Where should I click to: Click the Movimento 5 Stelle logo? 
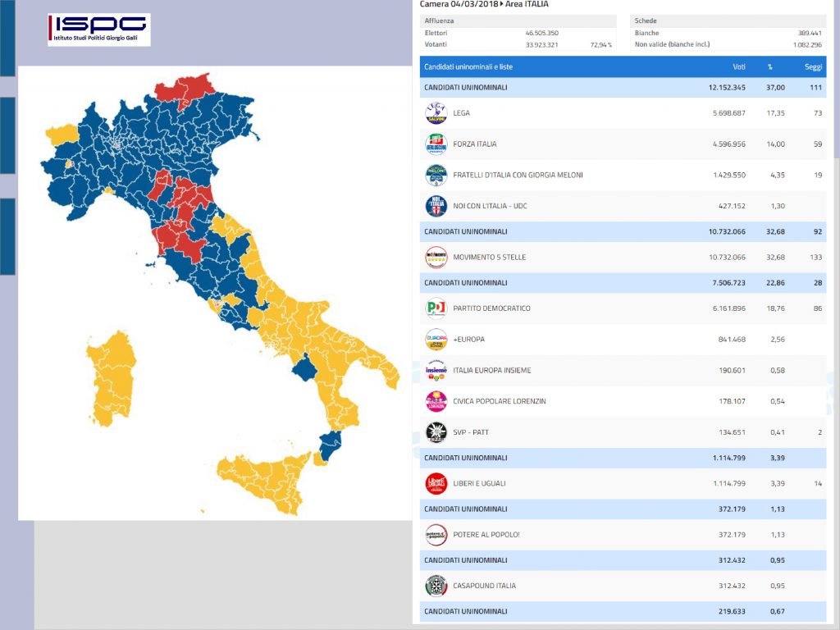436,258
